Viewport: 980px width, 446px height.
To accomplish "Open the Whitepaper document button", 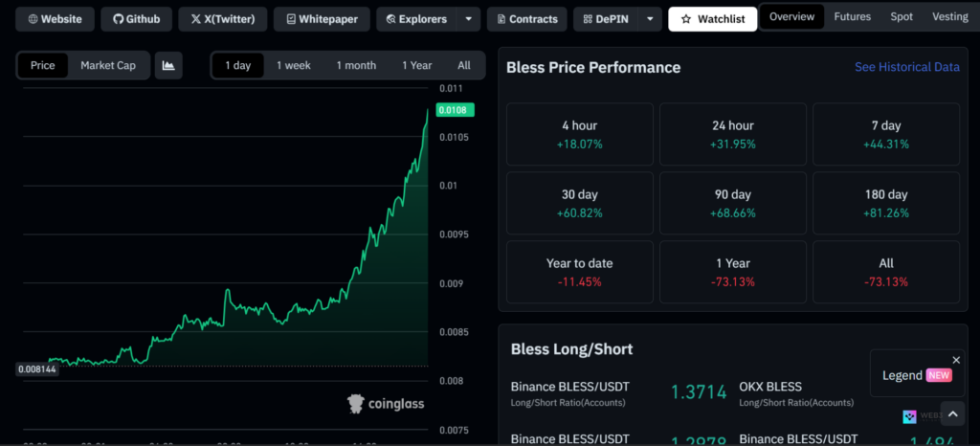I will point(322,19).
